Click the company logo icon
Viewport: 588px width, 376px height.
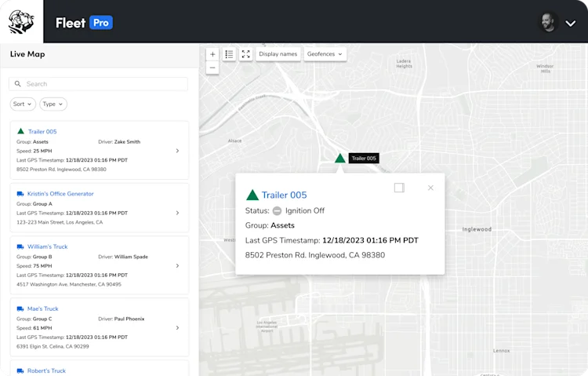coord(21,22)
